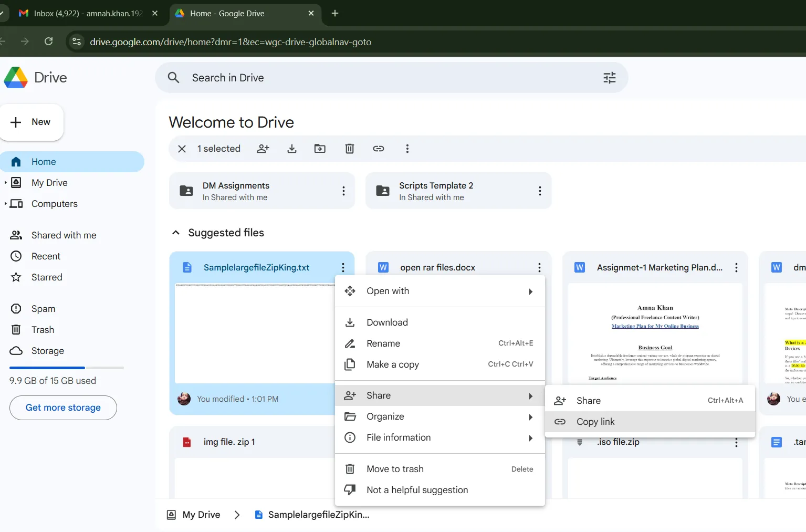Open DM Assignments folder options menu
806x532 pixels.
click(343, 191)
